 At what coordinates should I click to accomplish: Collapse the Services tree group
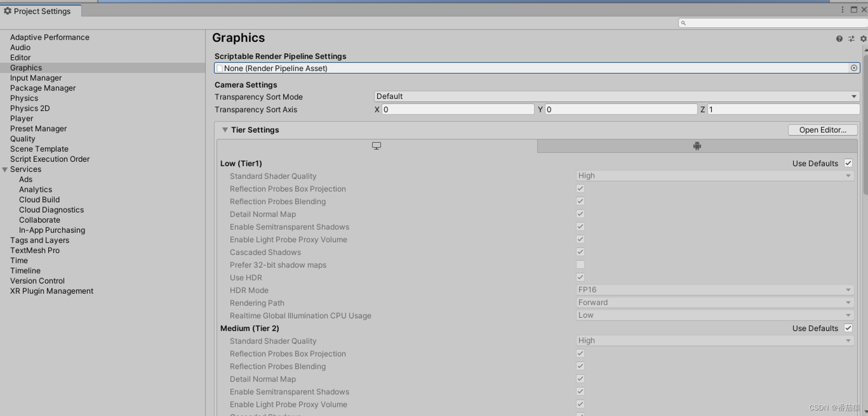click(5, 169)
